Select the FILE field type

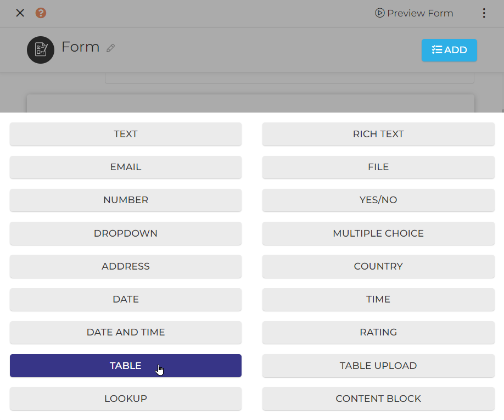(378, 167)
